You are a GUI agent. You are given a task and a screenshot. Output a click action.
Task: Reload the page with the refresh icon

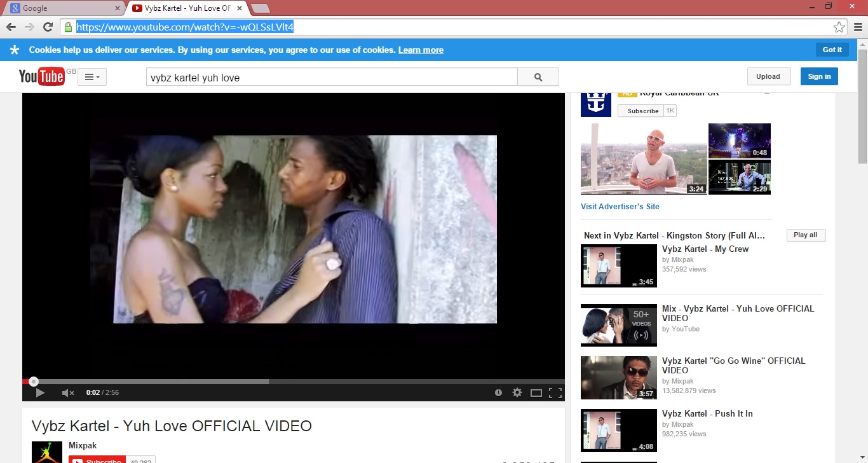[x=48, y=27]
